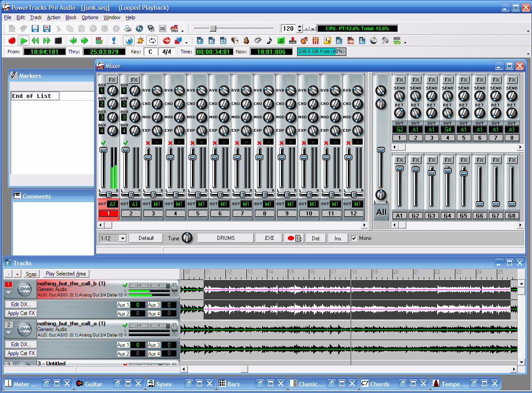Click the green left arrow icon
Screen dimensions: 532x393
tap(73, 41)
